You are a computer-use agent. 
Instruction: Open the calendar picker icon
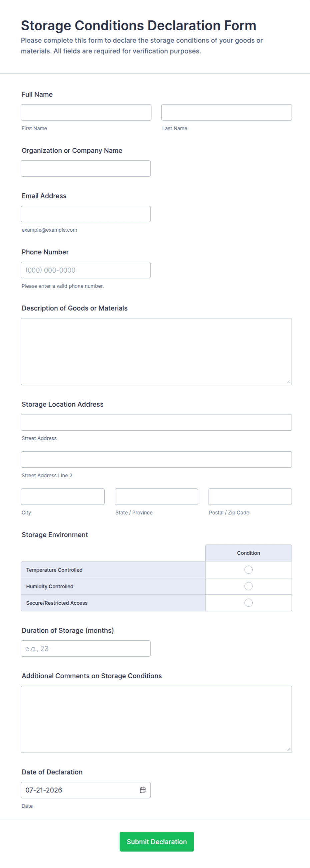click(143, 790)
